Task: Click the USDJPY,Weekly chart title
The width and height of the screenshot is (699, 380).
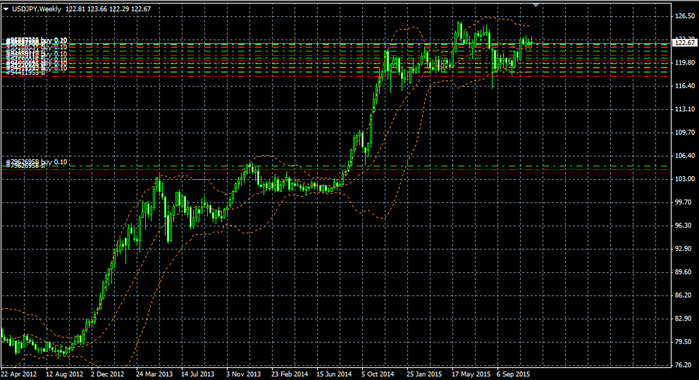Action: pos(37,9)
